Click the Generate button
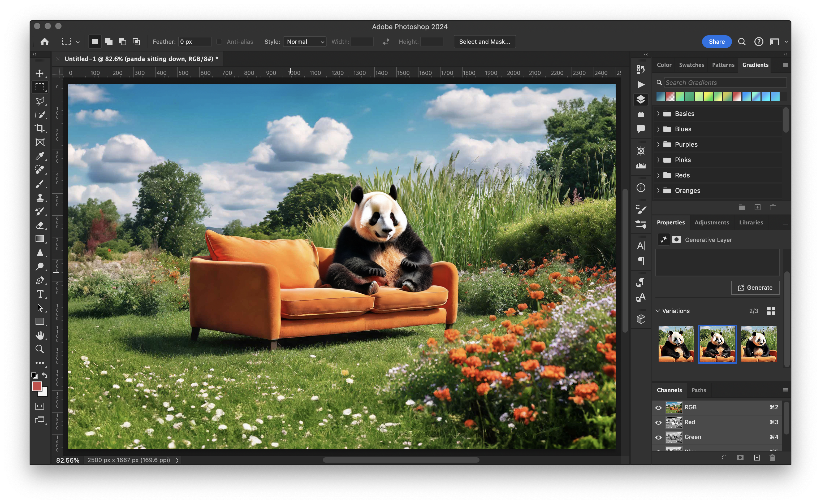This screenshot has width=821, height=504. (x=755, y=288)
